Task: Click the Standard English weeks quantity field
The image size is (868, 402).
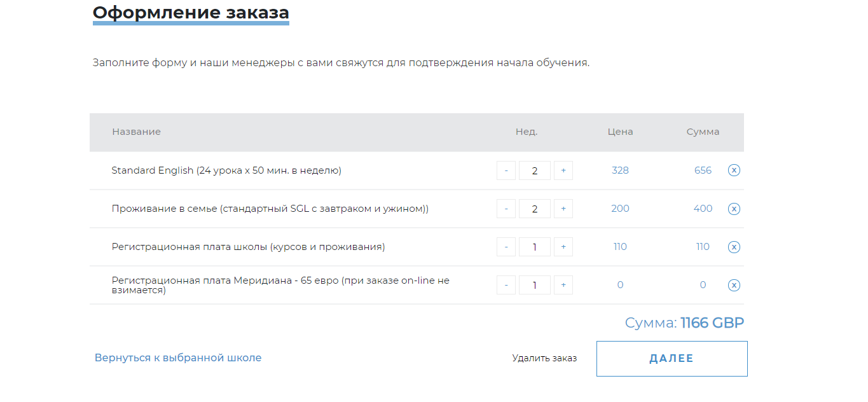Action: pos(535,170)
